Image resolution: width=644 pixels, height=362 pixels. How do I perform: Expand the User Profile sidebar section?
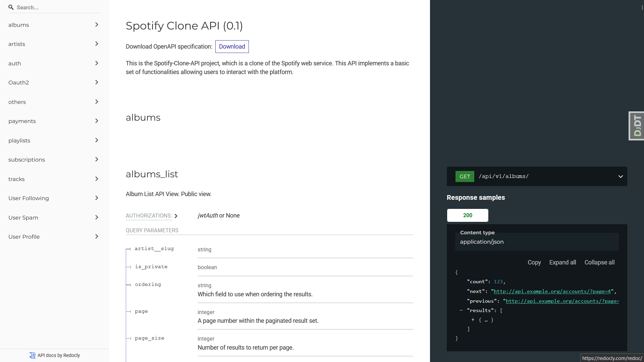coord(96,236)
